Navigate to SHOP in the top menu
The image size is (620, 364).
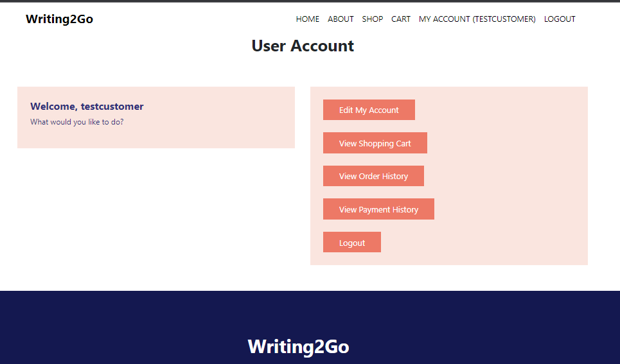373,19
